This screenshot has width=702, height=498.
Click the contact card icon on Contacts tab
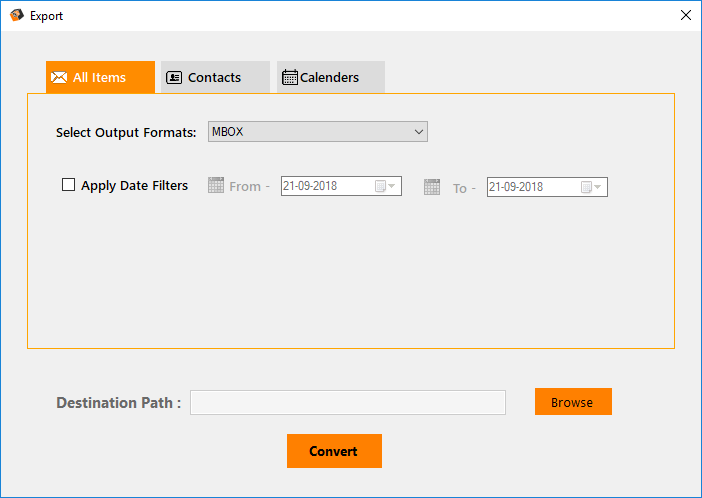tap(174, 77)
